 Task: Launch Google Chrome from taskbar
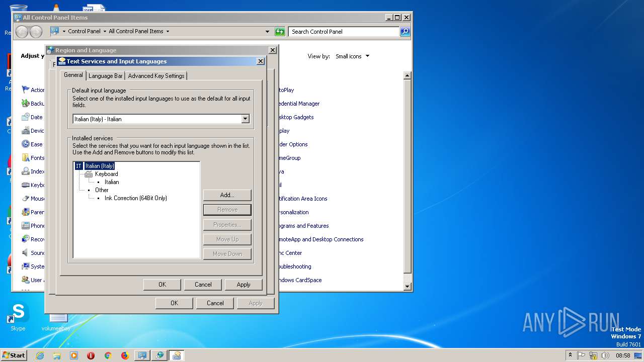coord(108,355)
